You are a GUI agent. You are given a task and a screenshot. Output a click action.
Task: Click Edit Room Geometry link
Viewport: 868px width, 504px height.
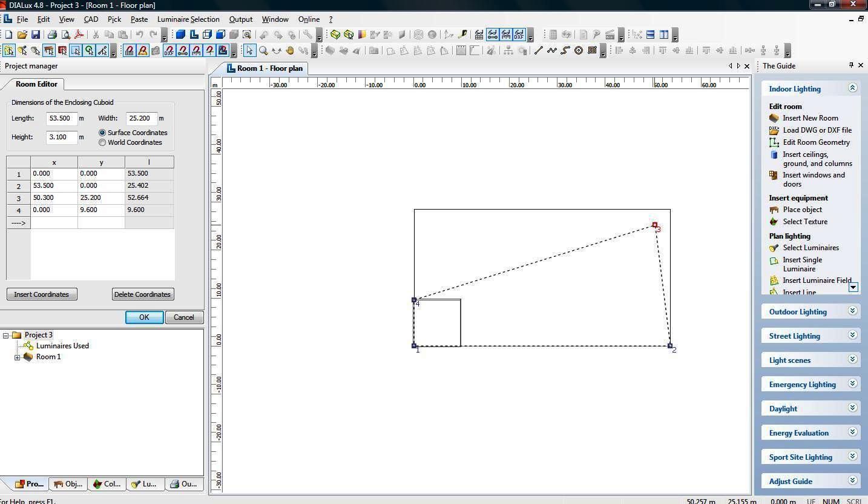coord(817,142)
